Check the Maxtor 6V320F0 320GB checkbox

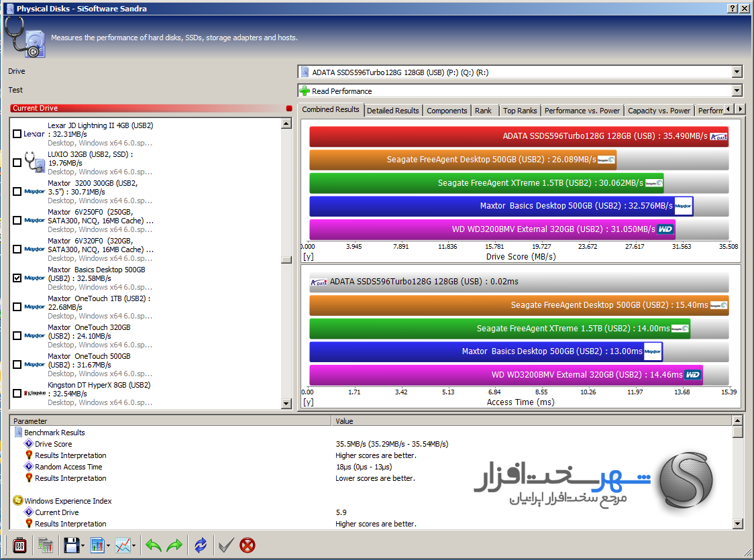(x=17, y=249)
